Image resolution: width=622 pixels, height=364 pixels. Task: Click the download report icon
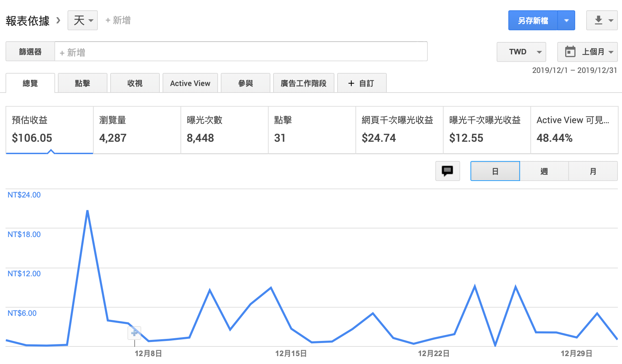(x=599, y=20)
